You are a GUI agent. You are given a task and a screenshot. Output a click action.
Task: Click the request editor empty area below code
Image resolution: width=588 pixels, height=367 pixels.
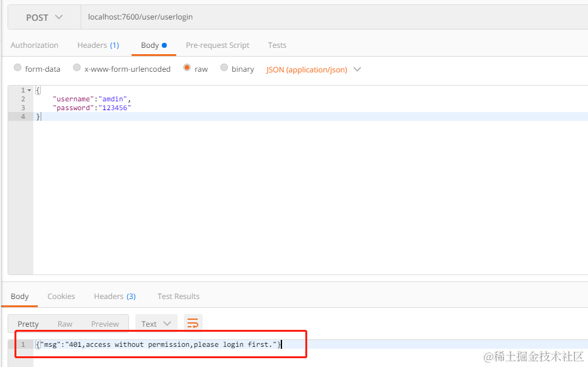coord(310,198)
